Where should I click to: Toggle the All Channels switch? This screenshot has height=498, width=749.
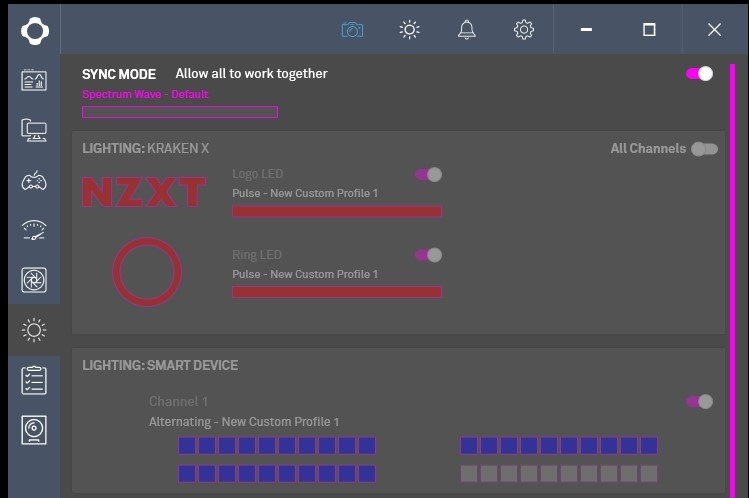pyautogui.click(x=704, y=149)
